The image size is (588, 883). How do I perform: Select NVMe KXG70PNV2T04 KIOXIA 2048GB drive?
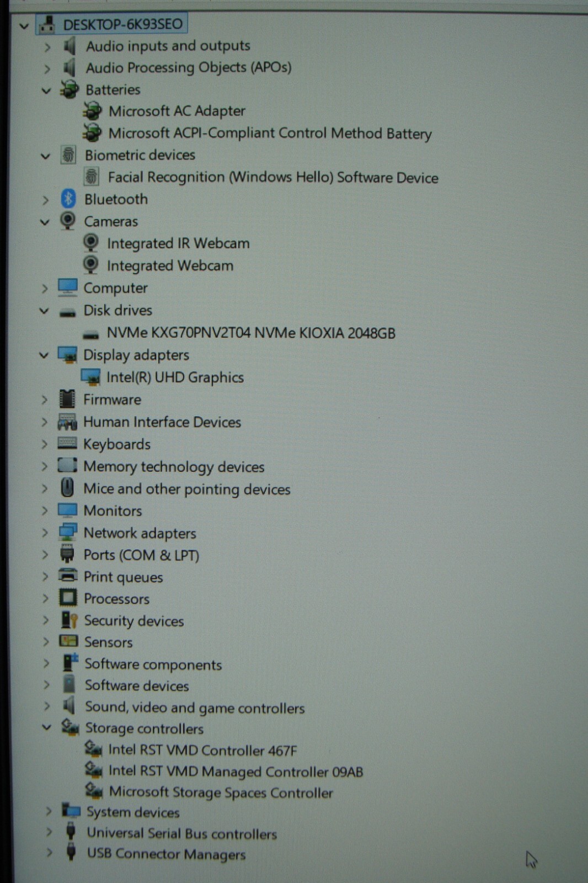[x=251, y=333]
